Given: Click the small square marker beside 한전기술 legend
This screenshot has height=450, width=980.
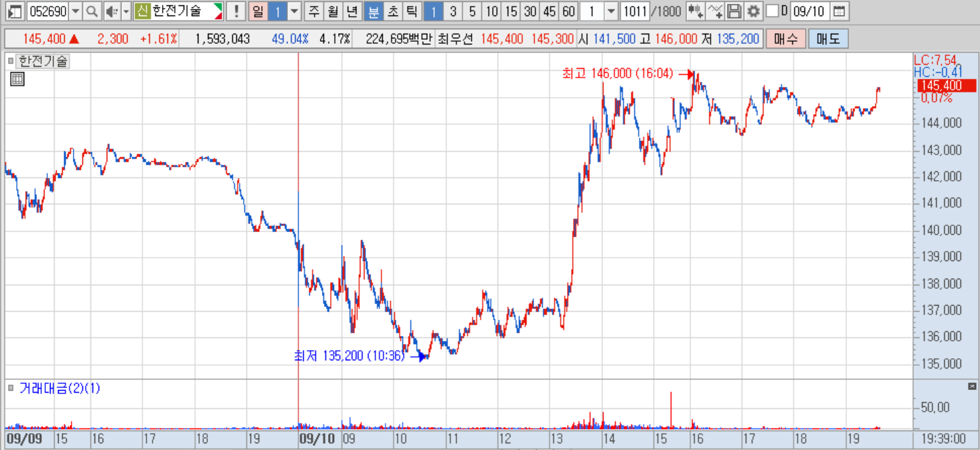Looking at the screenshot, I should pyautogui.click(x=11, y=61).
